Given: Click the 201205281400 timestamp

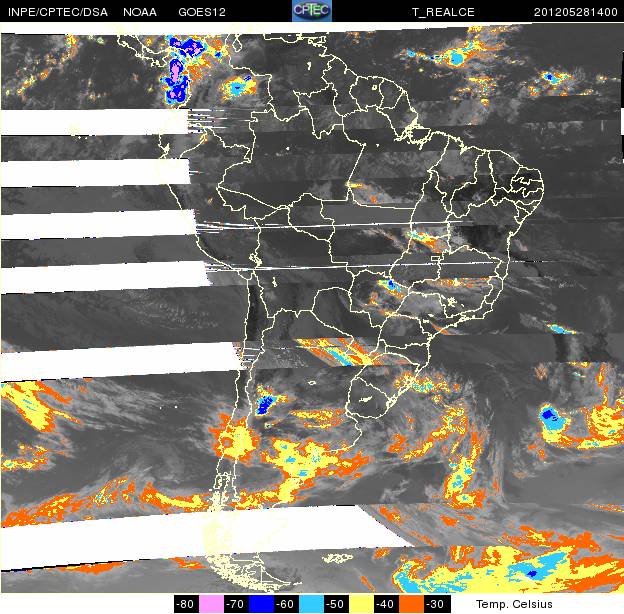Looking at the screenshot, I should (575, 12).
